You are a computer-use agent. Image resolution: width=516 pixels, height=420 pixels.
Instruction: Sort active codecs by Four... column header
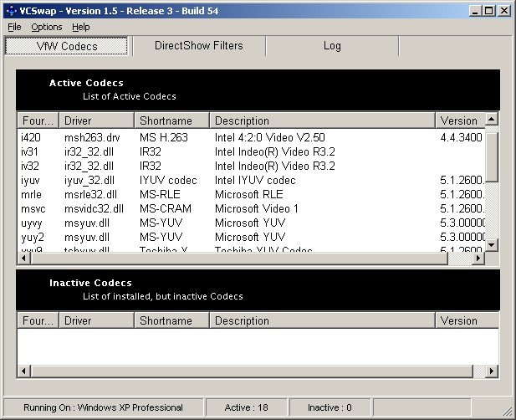[38, 120]
